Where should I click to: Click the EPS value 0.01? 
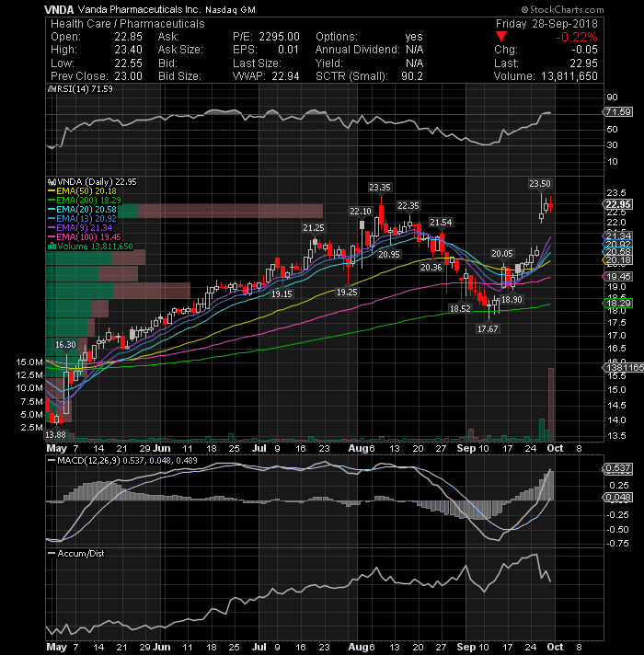click(289, 50)
